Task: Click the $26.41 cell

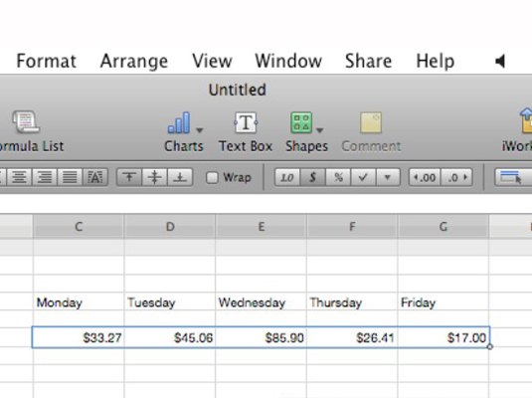Action: pyautogui.click(x=352, y=337)
